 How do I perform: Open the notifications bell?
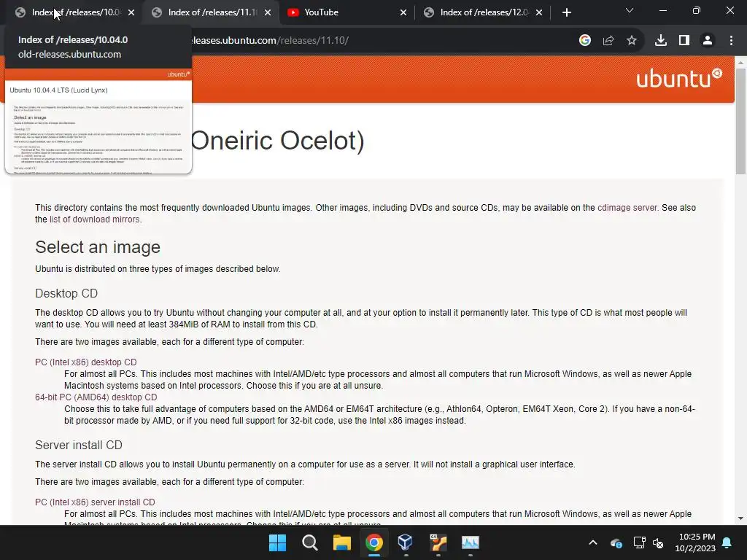(727, 542)
